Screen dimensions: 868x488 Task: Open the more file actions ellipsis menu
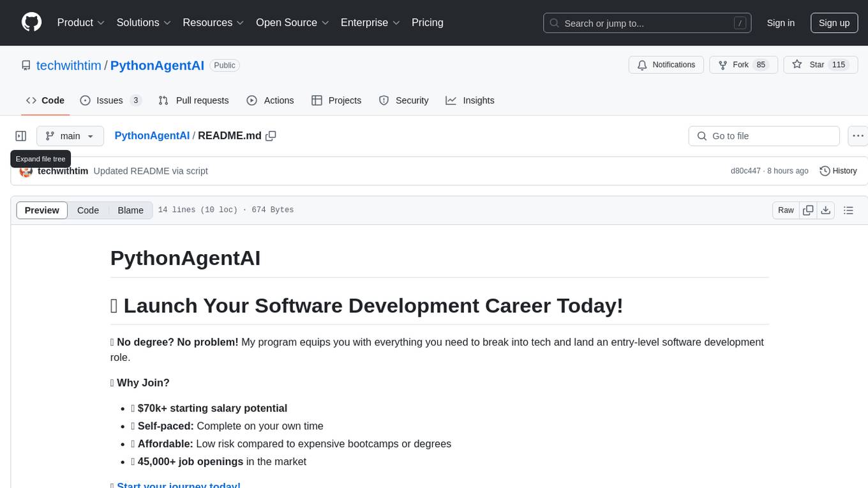(x=858, y=136)
